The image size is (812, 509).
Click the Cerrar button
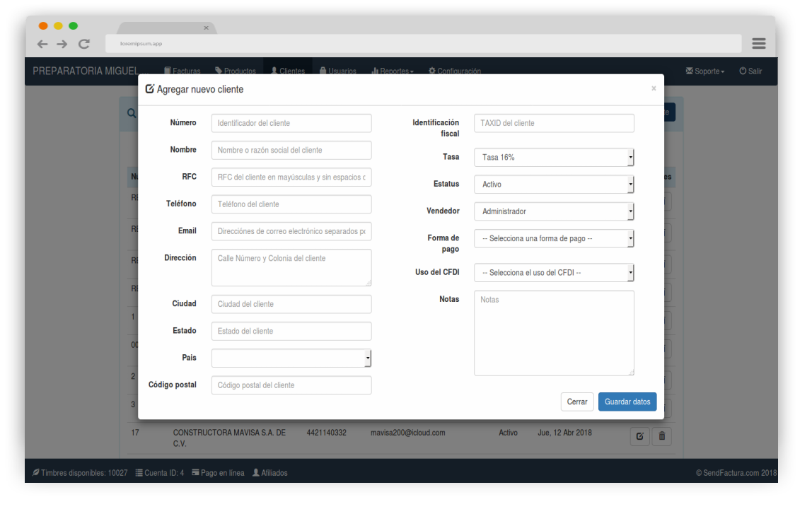pos(577,402)
